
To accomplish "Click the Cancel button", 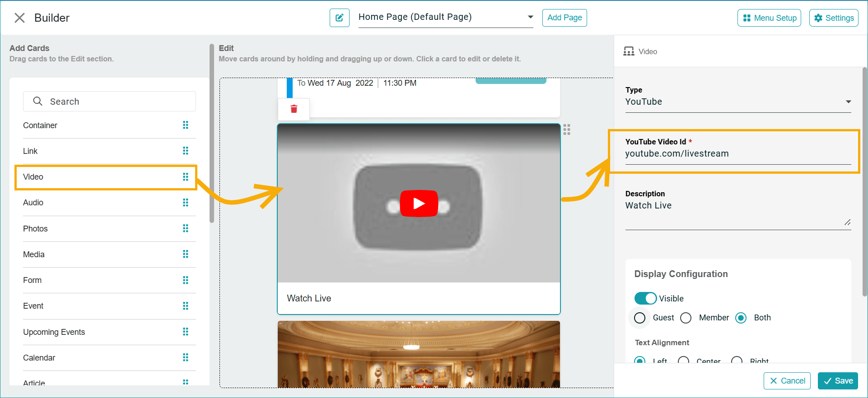I will coord(787,381).
